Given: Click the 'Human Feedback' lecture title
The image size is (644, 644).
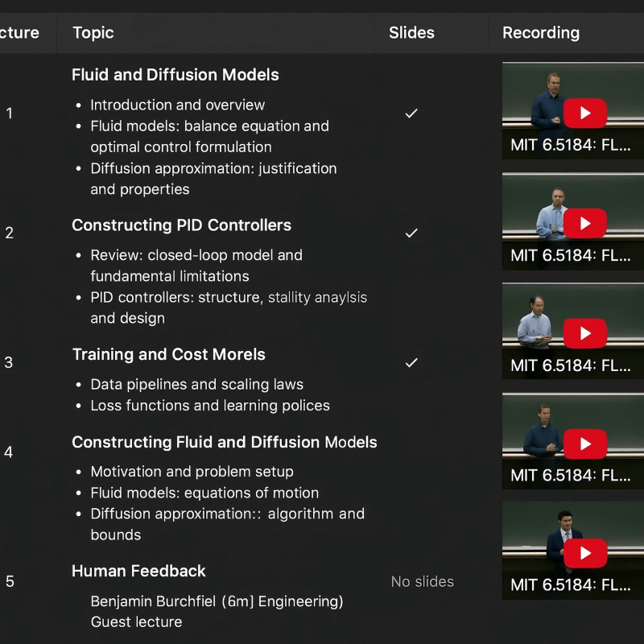Looking at the screenshot, I should point(138,572).
